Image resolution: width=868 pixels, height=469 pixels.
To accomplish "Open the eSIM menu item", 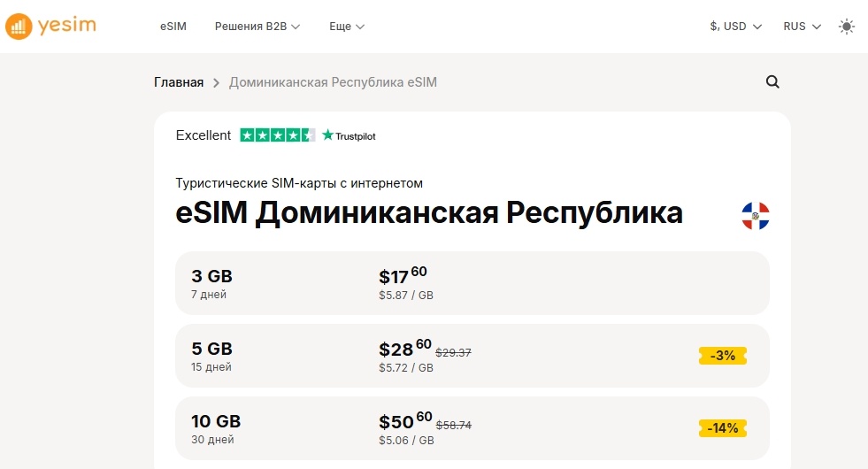I will pos(173,27).
